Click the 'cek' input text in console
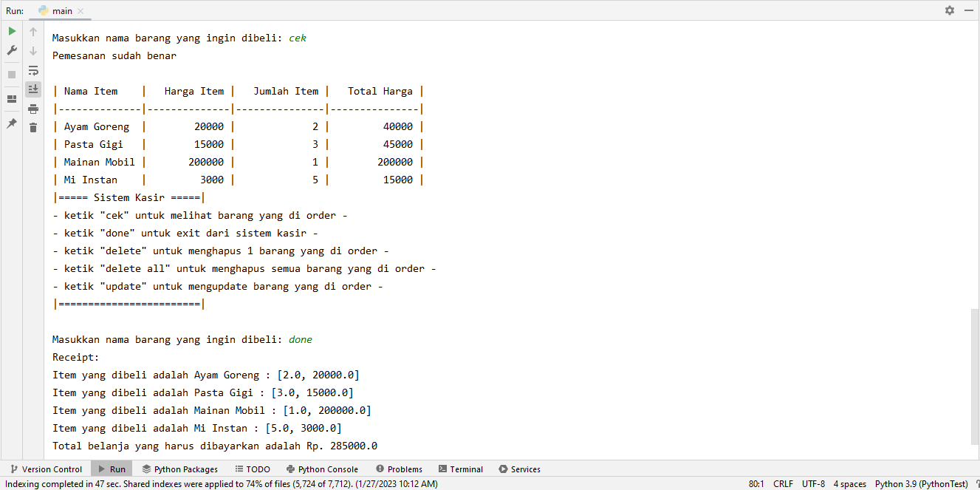Screen dimensions: 980x490 [298, 38]
